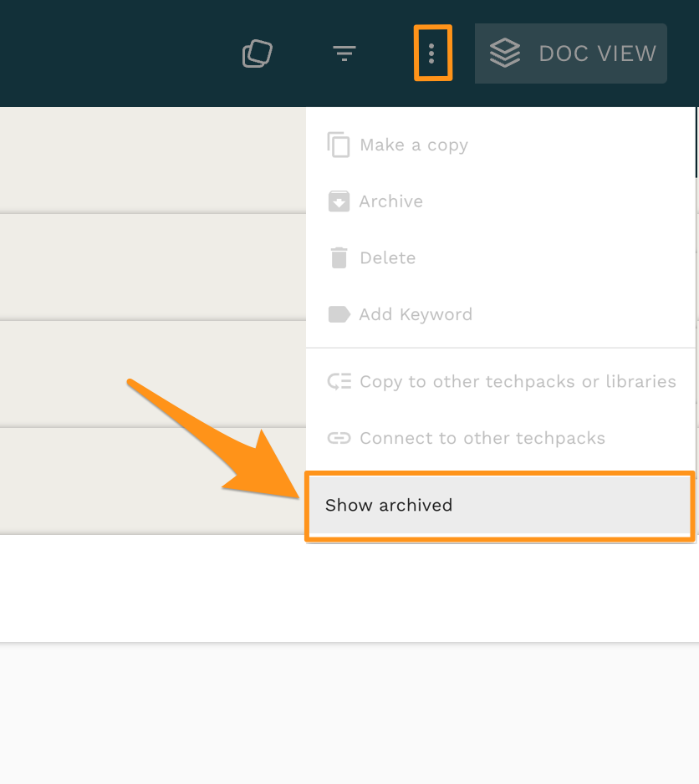Choose Copy to other techpacks or libraries
This screenshot has width=699, height=784.
518,381
